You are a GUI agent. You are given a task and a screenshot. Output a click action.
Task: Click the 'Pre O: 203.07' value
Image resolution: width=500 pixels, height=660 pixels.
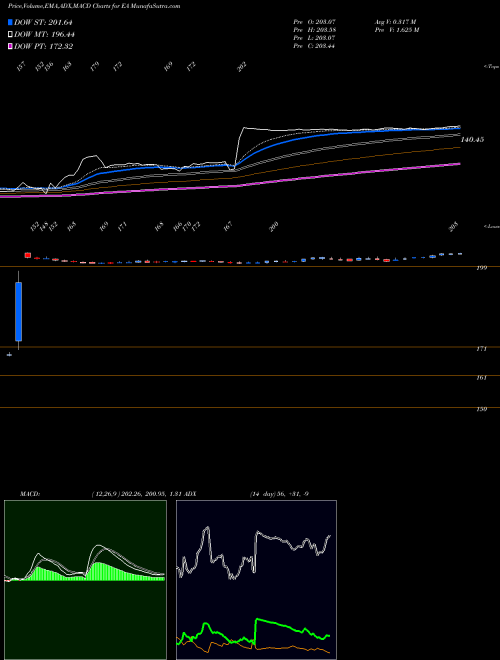[x=314, y=21]
